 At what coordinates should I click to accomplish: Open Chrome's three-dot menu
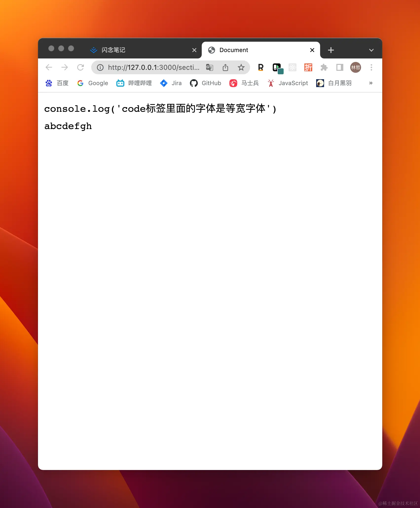[371, 67]
